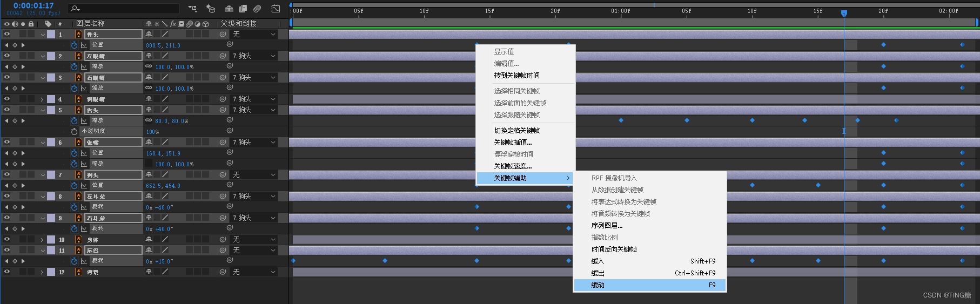
Task: Click the opacity value 100%
Action: [x=152, y=132]
